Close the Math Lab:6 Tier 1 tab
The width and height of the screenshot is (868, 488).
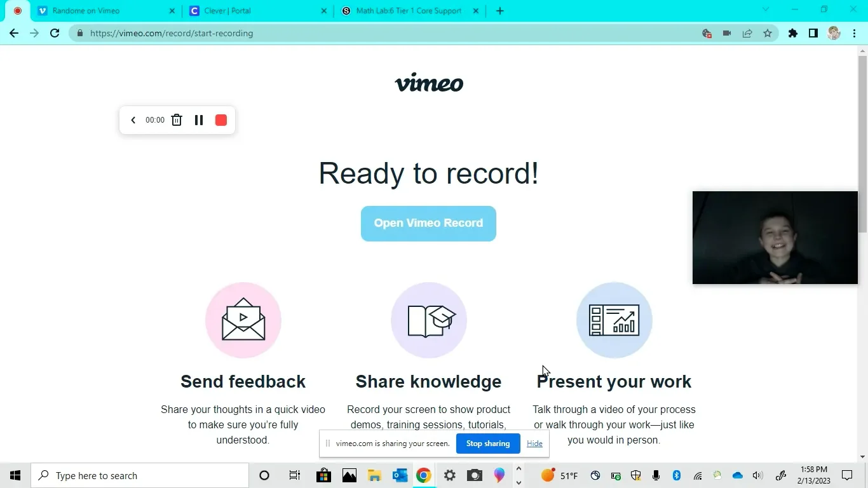pyautogui.click(x=476, y=11)
